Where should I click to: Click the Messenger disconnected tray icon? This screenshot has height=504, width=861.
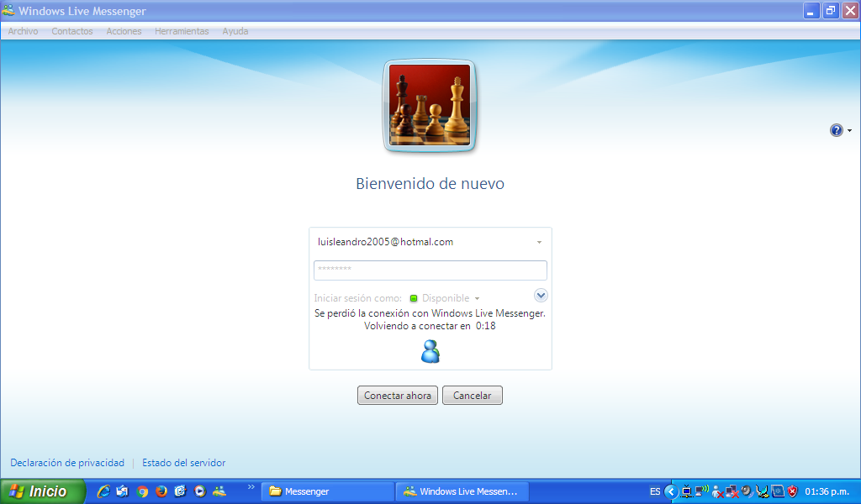click(x=717, y=492)
